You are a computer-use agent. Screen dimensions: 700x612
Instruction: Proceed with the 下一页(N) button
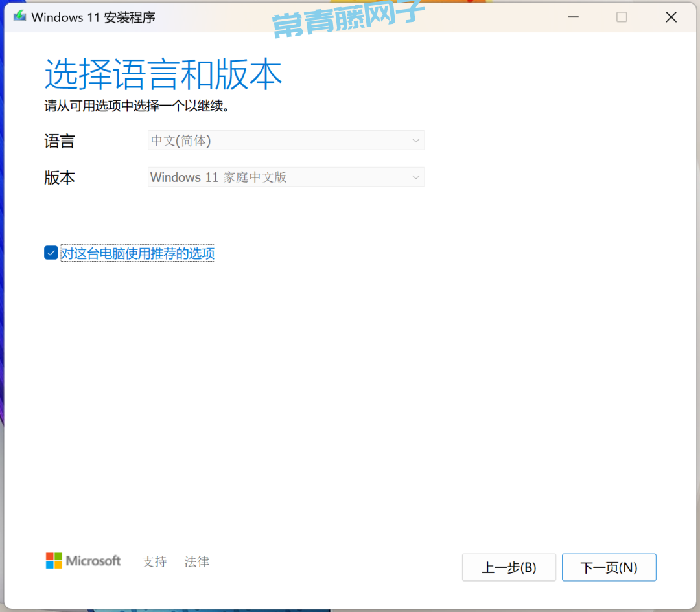(x=609, y=568)
